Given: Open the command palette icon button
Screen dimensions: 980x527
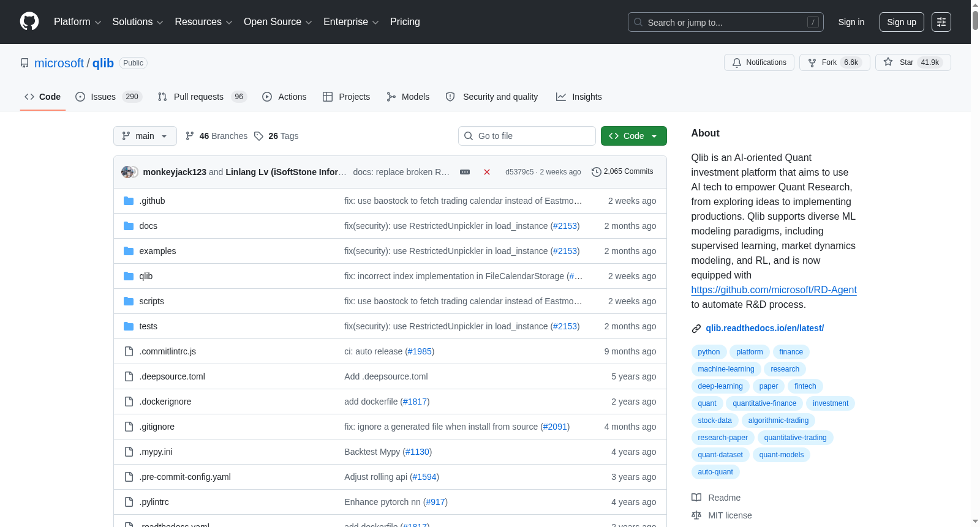Looking at the screenshot, I should [x=941, y=22].
